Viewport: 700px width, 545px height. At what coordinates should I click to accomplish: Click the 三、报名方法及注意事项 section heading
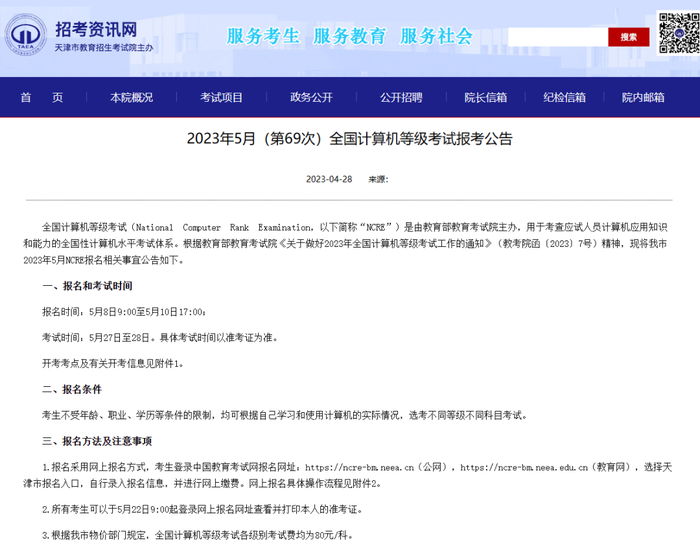(97, 441)
